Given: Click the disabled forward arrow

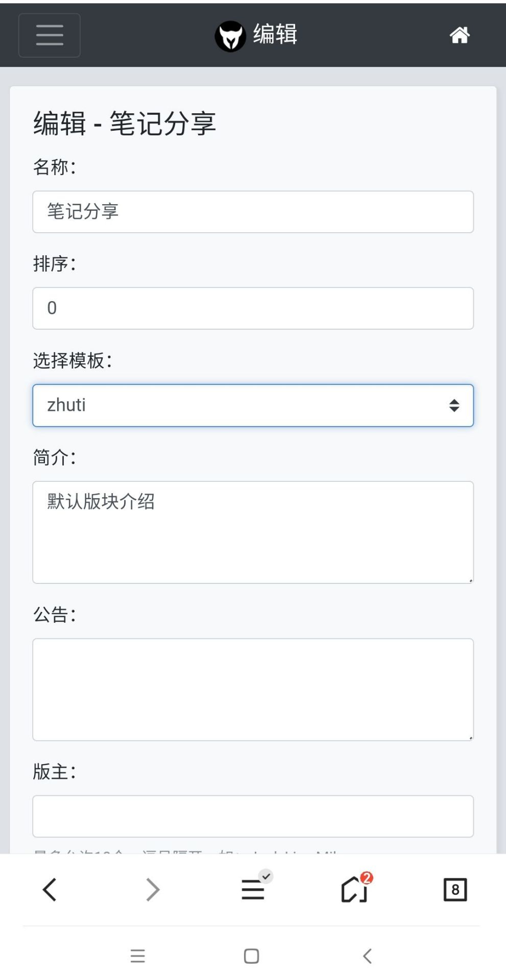Looking at the screenshot, I should point(152,889).
